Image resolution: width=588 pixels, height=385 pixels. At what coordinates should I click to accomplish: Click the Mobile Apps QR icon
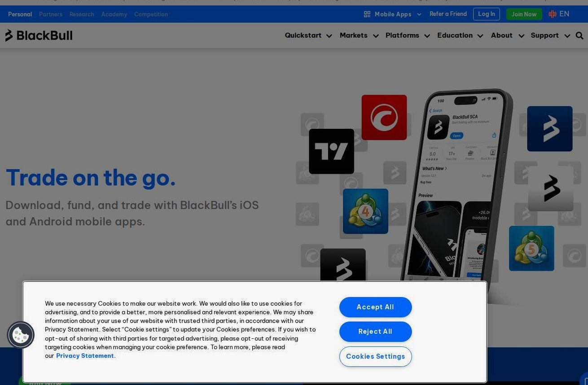[367, 14]
